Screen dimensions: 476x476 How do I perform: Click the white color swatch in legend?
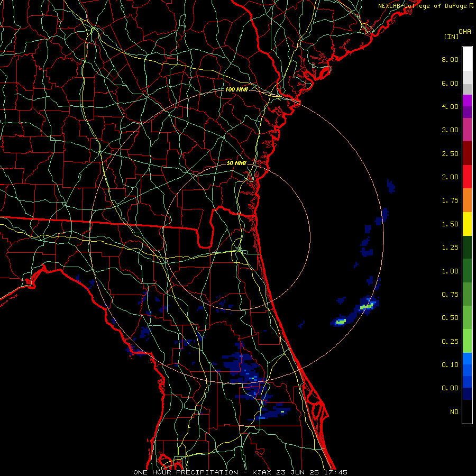[467, 59]
